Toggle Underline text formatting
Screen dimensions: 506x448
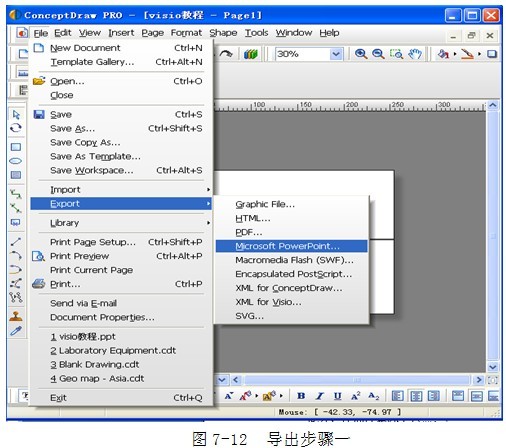tap(337, 396)
